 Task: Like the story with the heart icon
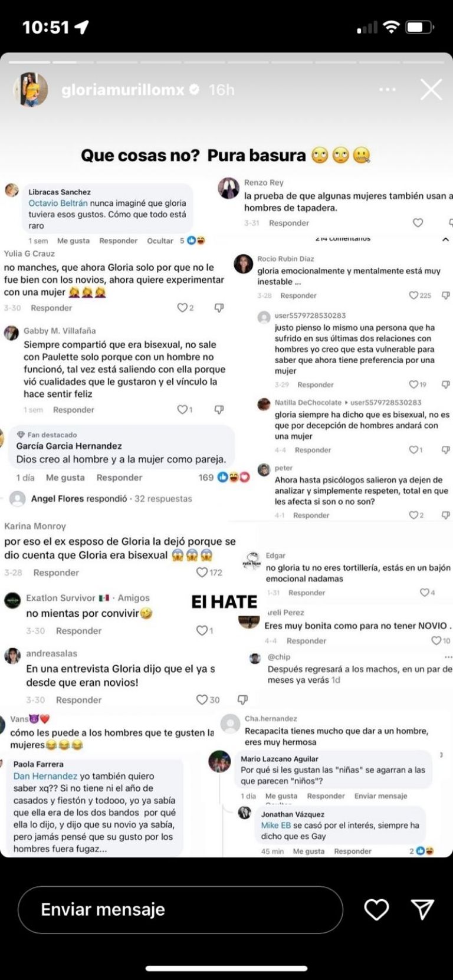pyautogui.click(x=376, y=909)
